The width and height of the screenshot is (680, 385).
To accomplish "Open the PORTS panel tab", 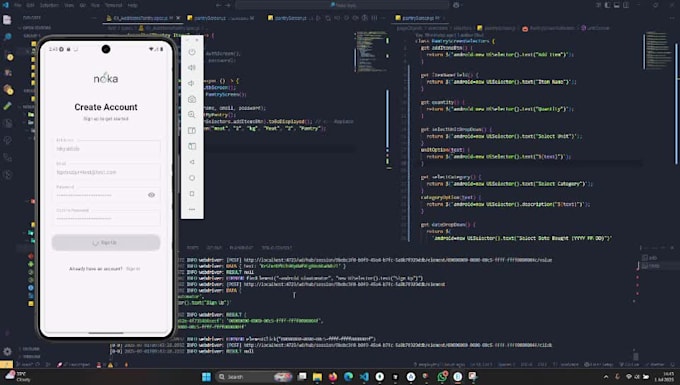I will pos(192,248).
